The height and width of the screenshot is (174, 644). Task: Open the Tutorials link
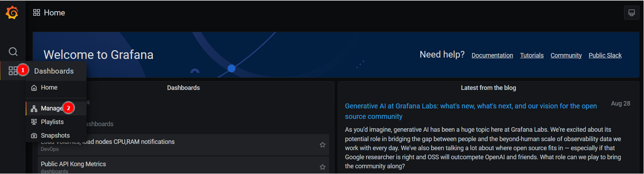(532, 56)
